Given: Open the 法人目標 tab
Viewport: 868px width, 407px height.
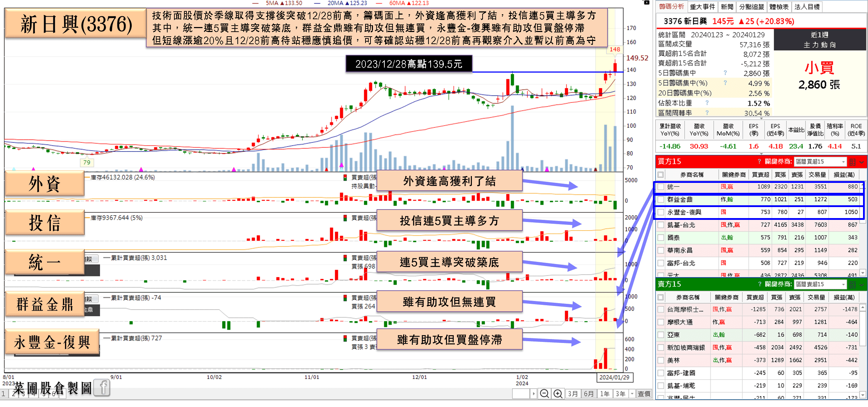Looking at the screenshot, I should click(807, 6).
